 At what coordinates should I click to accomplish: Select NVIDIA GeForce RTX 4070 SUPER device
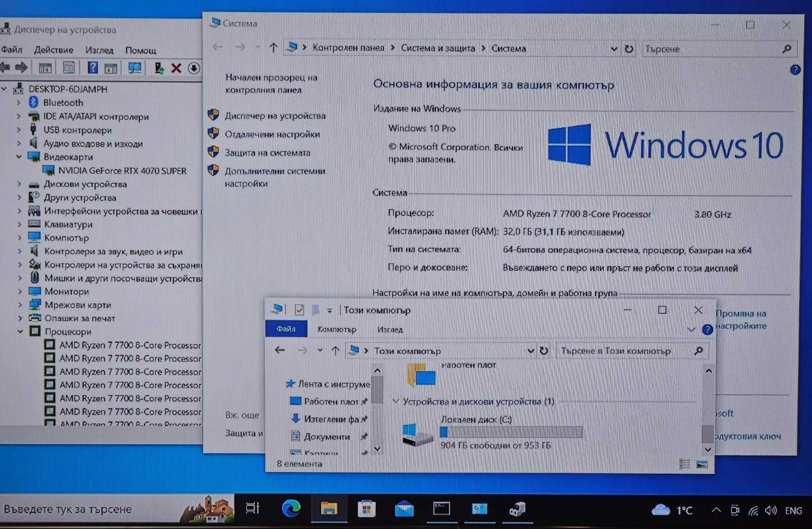coord(122,171)
